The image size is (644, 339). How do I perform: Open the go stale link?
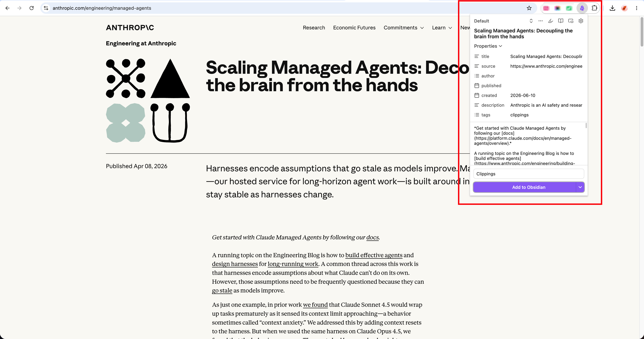pyautogui.click(x=222, y=290)
